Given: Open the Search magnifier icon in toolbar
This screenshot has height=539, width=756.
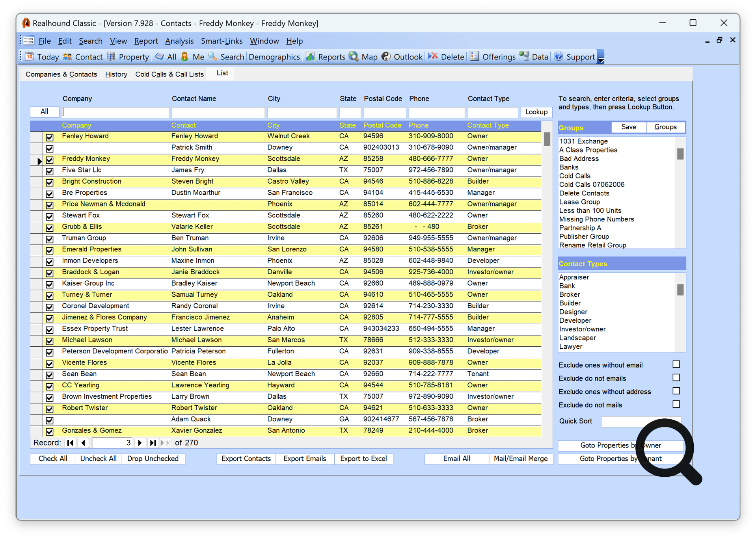Looking at the screenshot, I should [213, 57].
